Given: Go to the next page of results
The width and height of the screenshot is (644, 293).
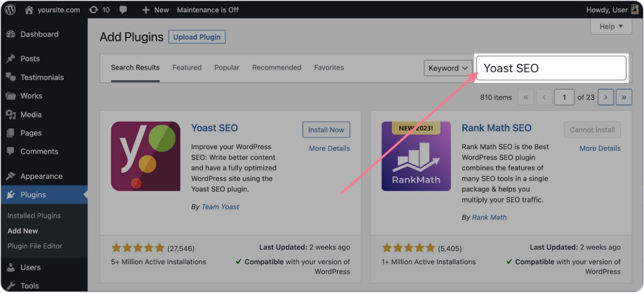Looking at the screenshot, I should point(605,97).
